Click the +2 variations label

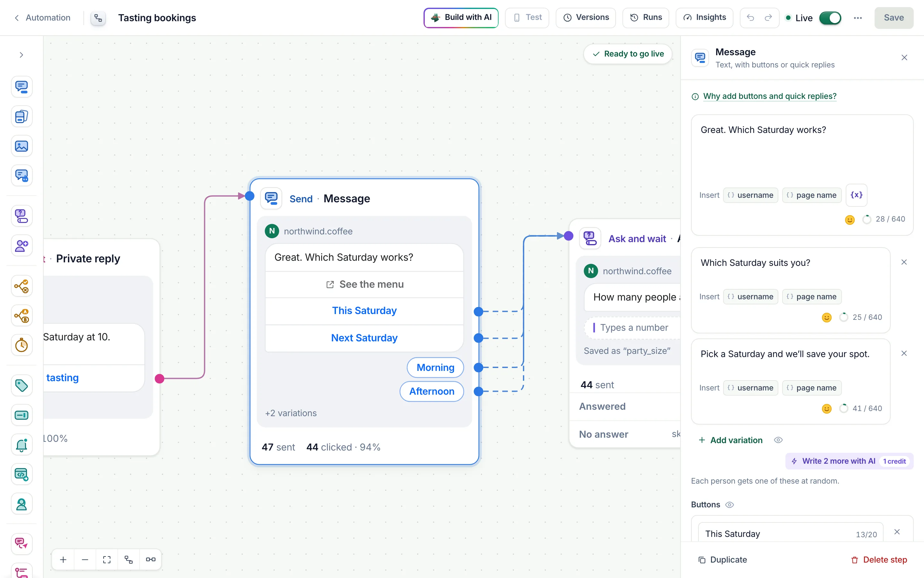(291, 413)
